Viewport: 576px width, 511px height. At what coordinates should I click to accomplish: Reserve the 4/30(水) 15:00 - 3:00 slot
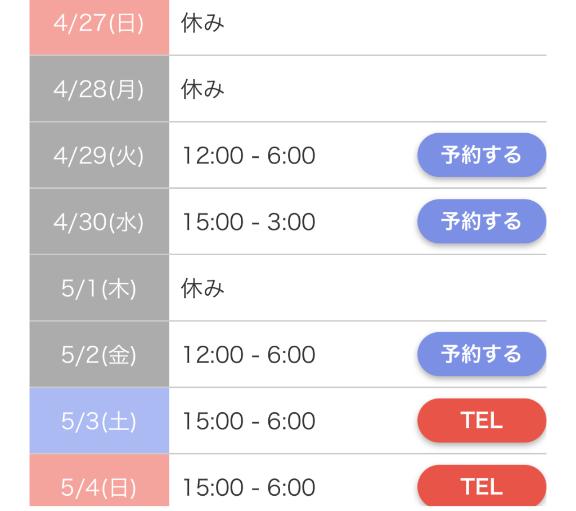[x=482, y=221]
